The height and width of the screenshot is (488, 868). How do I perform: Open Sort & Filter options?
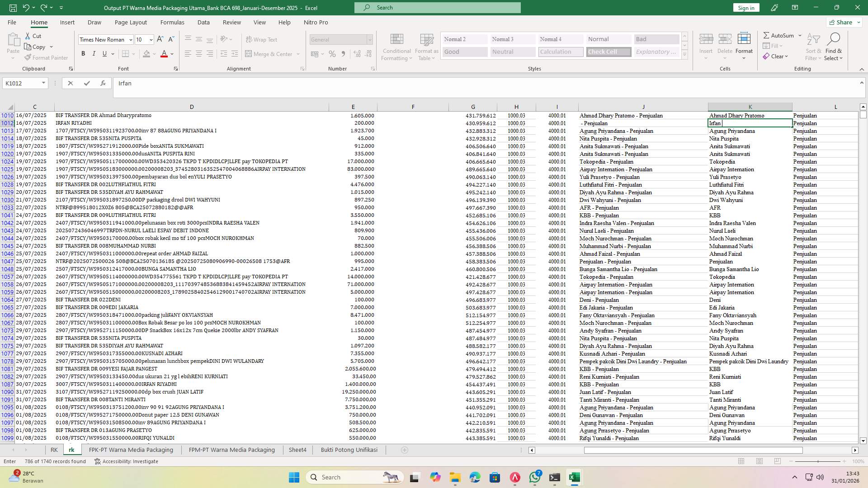coord(813,47)
